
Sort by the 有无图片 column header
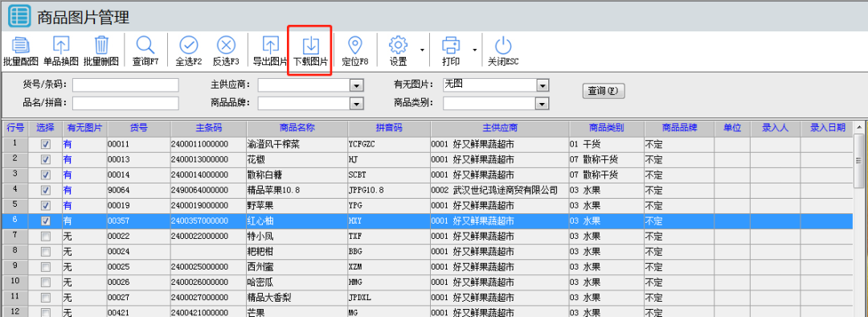coord(84,128)
